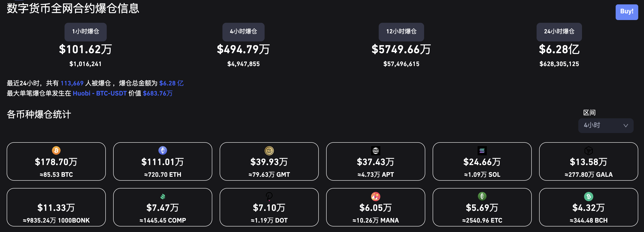Click the 113,669 liquidated traders link
This screenshot has height=232, width=644.
(x=72, y=83)
